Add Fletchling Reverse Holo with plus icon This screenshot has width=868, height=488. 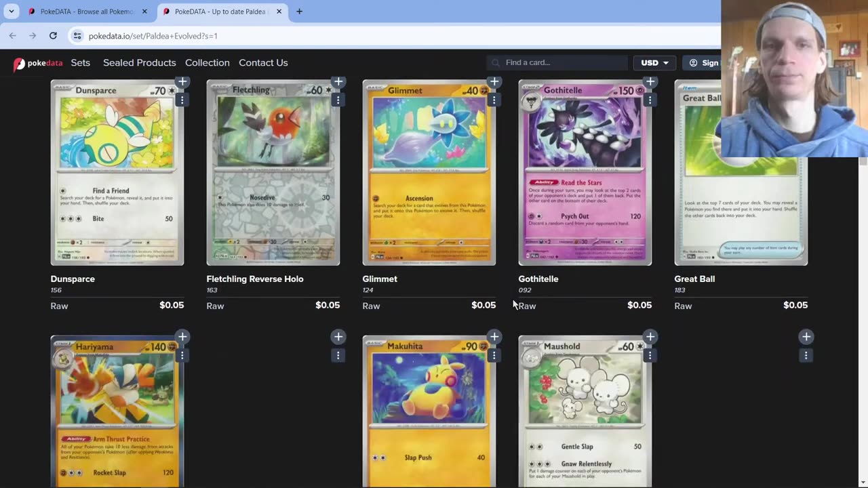click(338, 82)
